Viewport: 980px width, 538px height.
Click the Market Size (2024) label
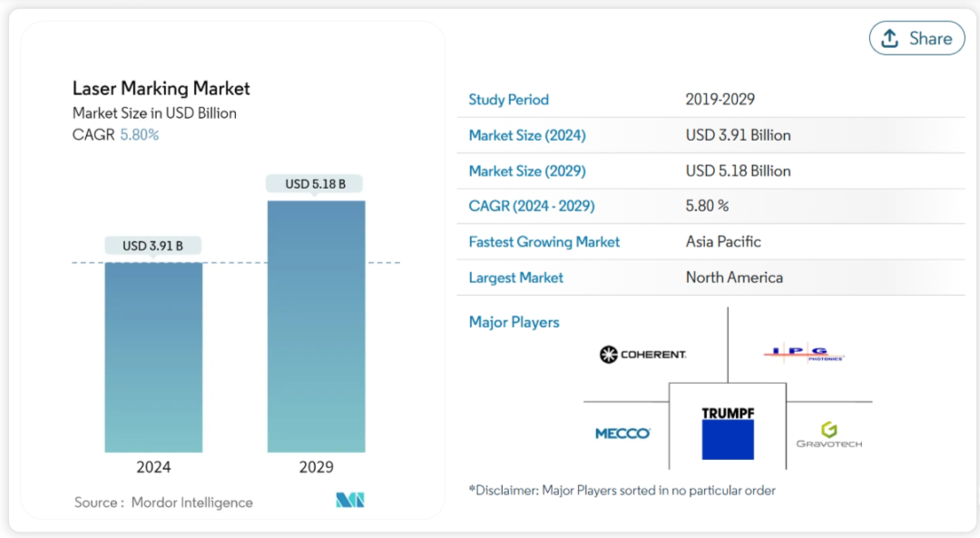(x=527, y=135)
